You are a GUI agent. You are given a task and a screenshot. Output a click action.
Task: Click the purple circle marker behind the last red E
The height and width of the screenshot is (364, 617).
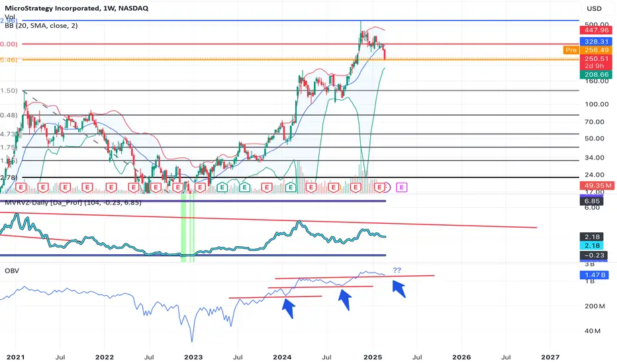pos(387,187)
